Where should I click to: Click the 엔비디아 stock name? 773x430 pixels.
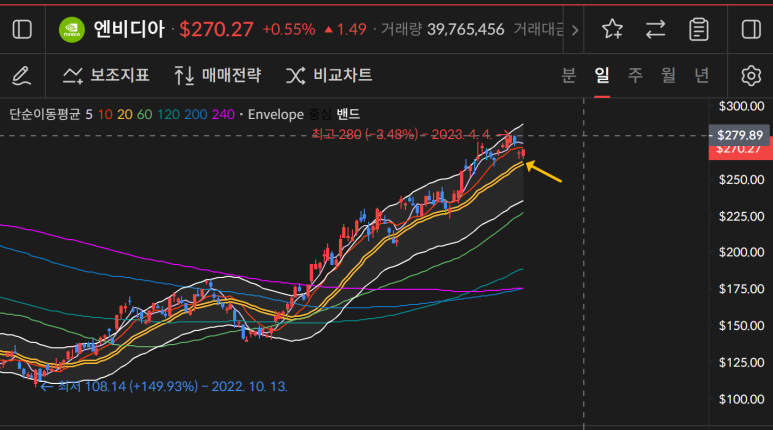[x=129, y=30]
